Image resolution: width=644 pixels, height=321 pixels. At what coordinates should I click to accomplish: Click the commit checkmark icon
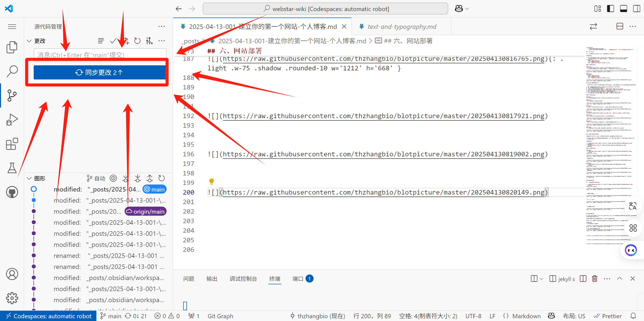[x=113, y=41]
